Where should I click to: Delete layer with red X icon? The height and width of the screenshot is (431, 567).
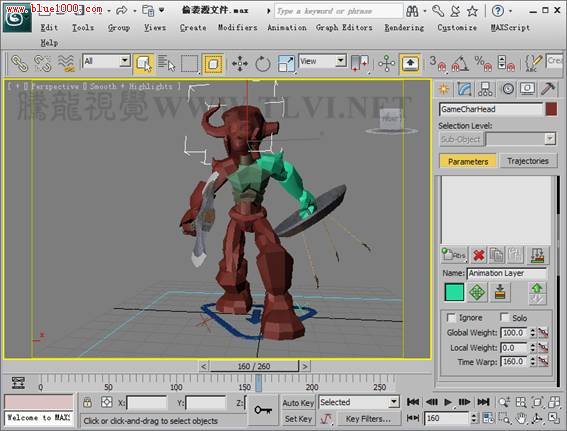(479, 256)
